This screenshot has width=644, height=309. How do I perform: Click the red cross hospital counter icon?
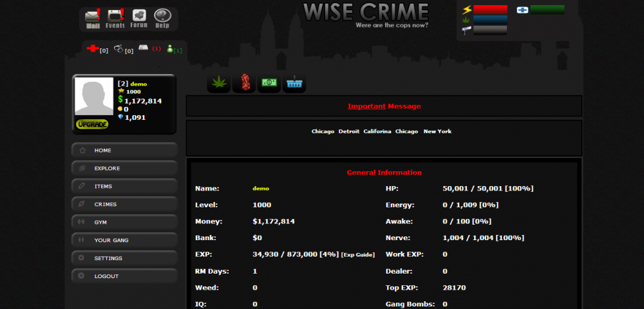pos(92,49)
